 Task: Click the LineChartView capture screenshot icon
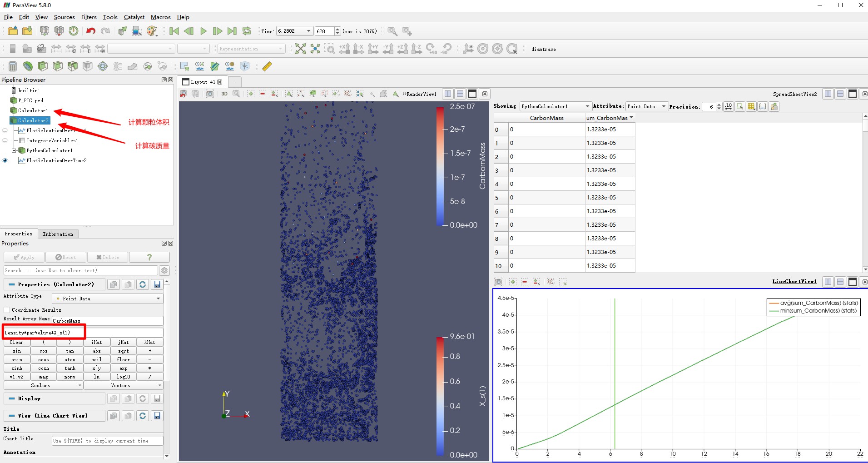[498, 282]
